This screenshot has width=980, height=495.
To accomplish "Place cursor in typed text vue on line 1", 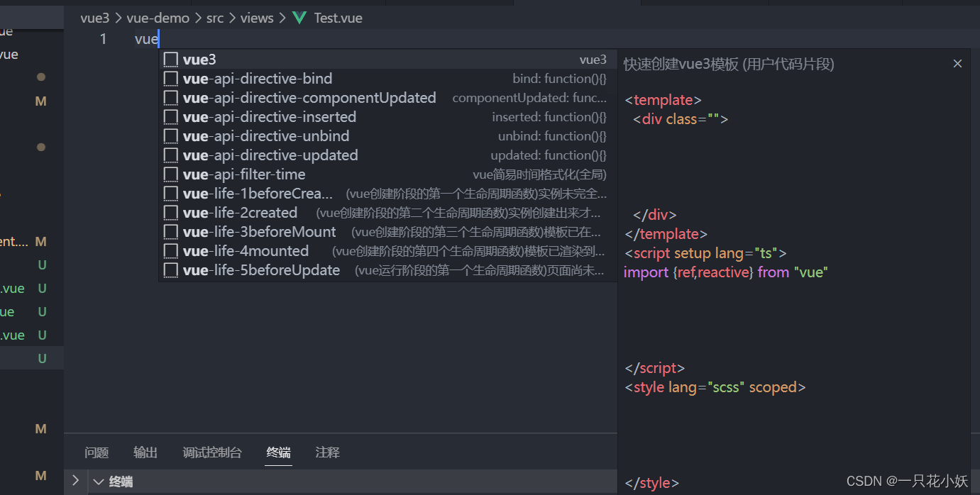I will (146, 39).
